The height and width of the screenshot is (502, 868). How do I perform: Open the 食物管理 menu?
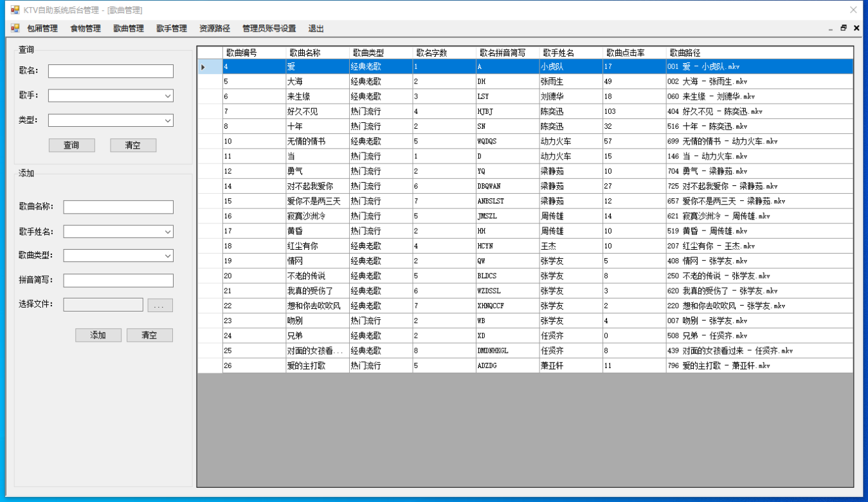(86, 28)
